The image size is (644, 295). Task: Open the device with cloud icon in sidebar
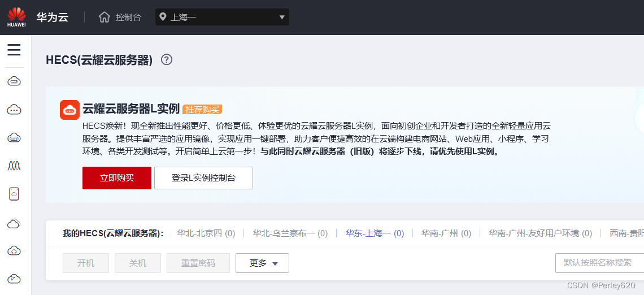click(14, 193)
